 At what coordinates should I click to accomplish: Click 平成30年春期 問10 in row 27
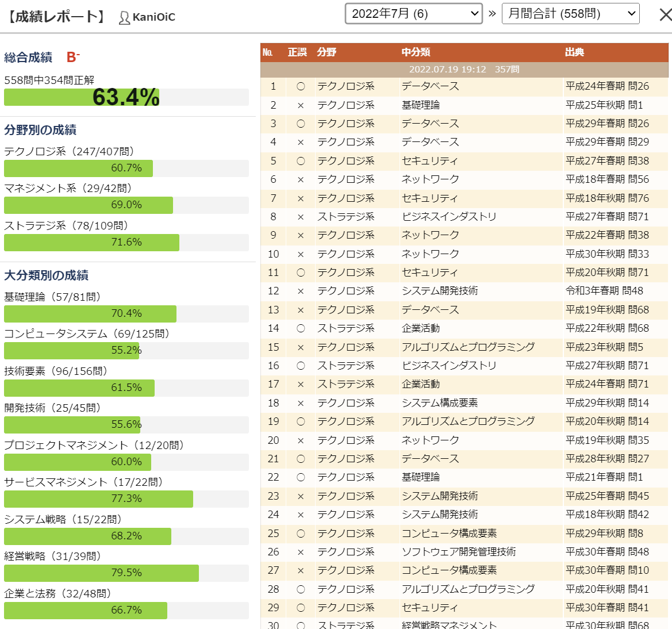[607, 570]
